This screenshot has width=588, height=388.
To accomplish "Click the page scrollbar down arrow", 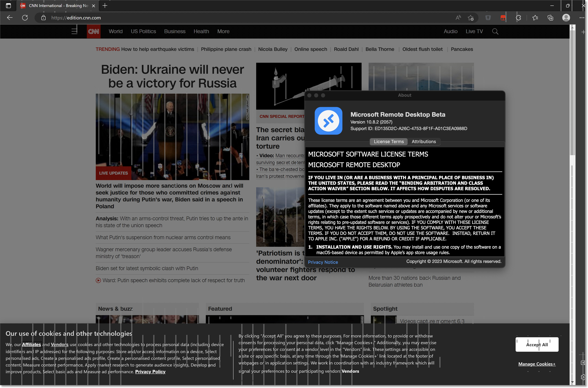I will (572, 382).
